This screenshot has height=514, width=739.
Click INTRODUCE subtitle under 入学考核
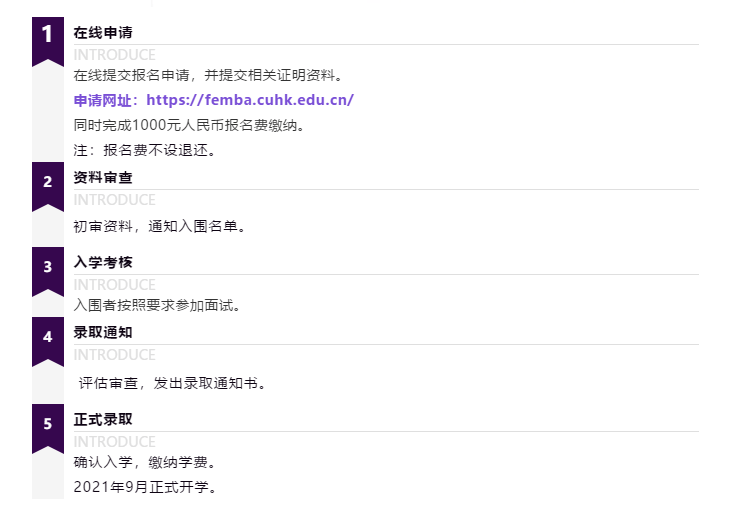tap(115, 285)
